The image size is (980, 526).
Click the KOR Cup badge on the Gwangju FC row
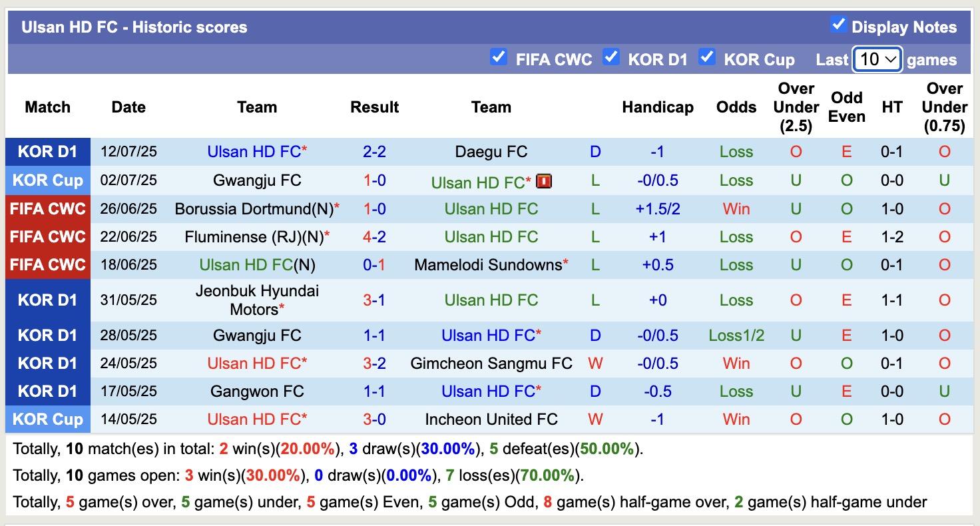[47, 180]
